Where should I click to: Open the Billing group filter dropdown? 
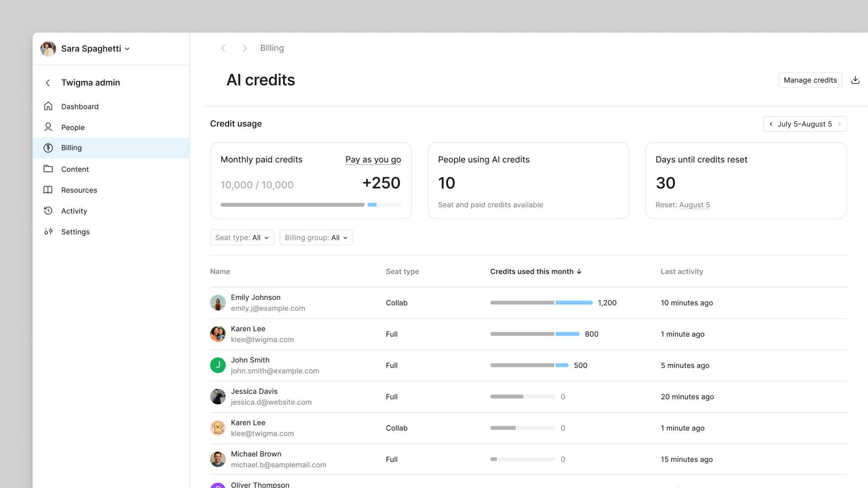316,237
